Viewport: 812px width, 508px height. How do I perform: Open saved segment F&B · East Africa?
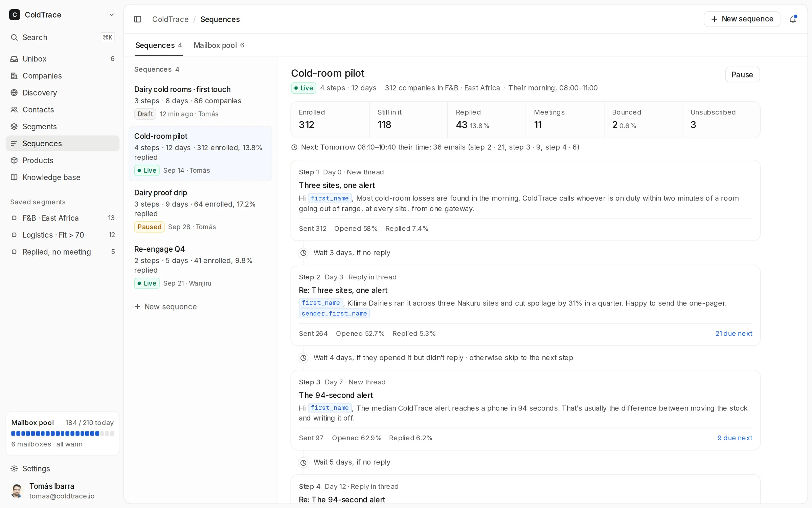click(63, 218)
